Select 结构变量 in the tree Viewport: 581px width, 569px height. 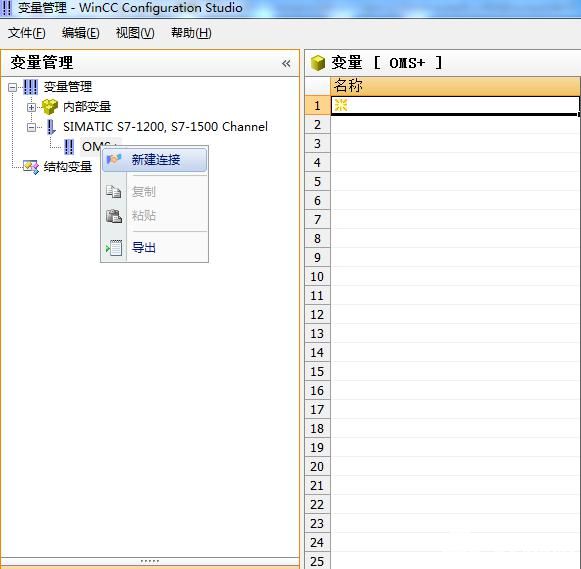tap(68, 167)
